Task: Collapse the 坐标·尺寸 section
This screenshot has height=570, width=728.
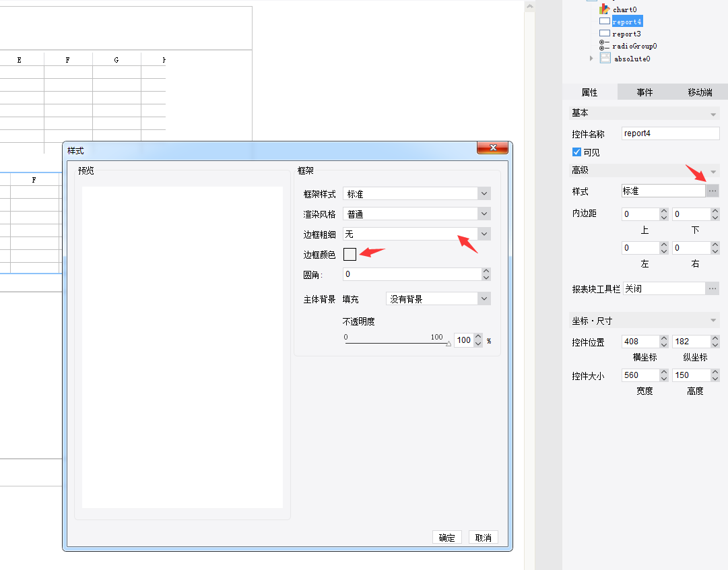Action: click(x=713, y=321)
